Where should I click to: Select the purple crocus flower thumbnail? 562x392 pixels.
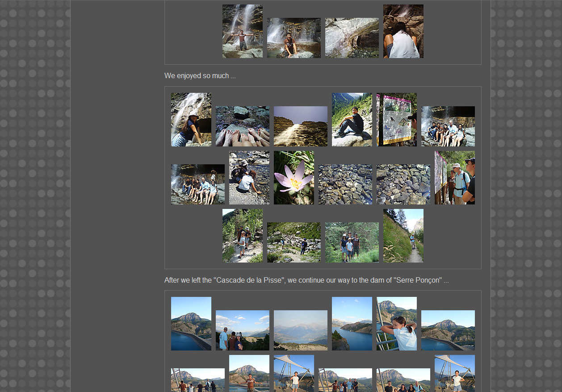(x=294, y=178)
